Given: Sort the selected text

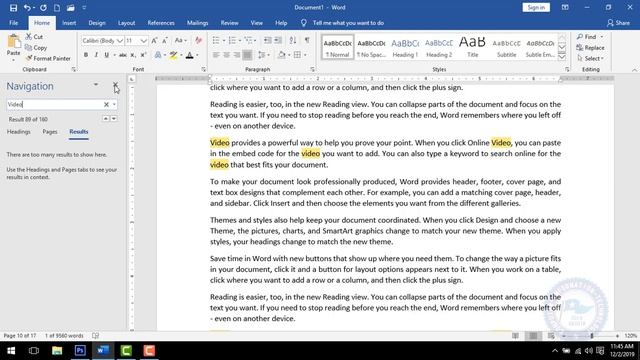Looking at the screenshot, I should (x=293, y=40).
